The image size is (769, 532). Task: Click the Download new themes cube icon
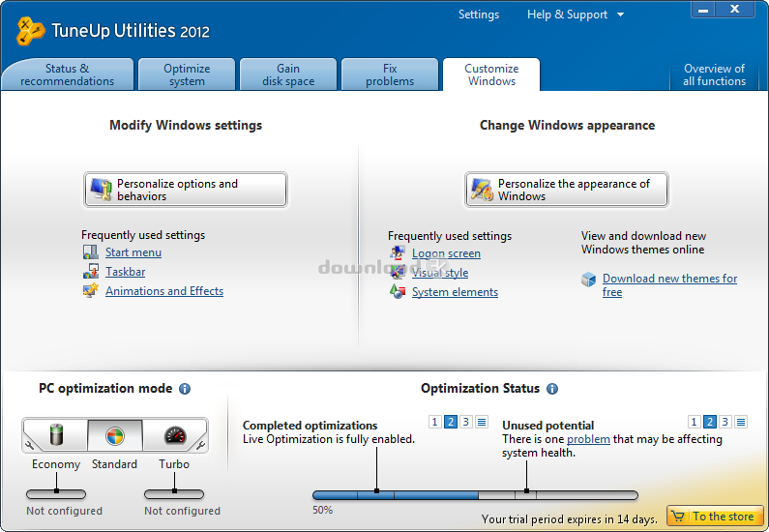pos(588,280)
